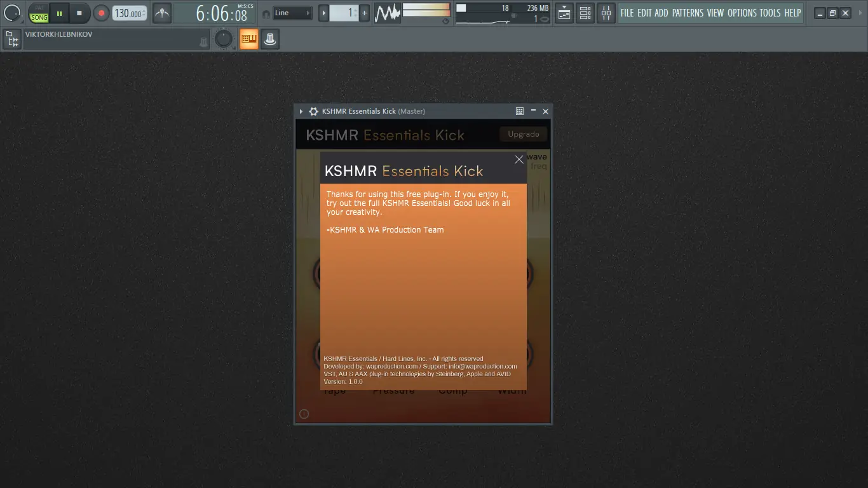The width and height of the screenshot is (868, 488).
Task: Click the CPU and memory usage panel
Action: point(503,13)
